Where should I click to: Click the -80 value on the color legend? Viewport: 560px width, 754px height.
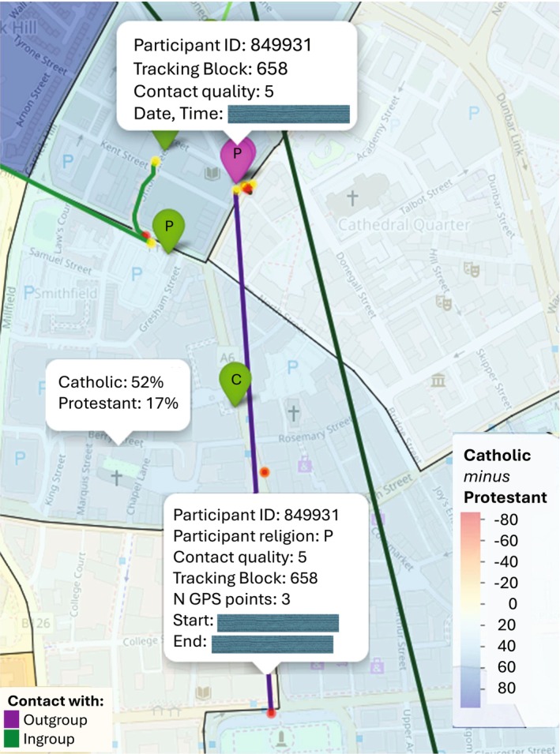coord(506,520)
